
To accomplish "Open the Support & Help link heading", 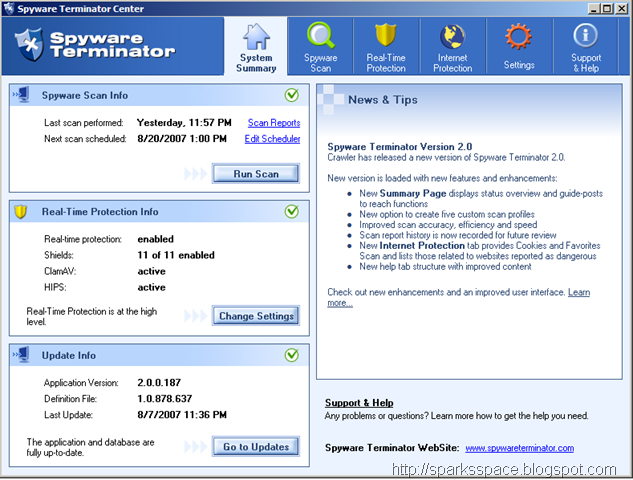I will click(x=359, y=402).
